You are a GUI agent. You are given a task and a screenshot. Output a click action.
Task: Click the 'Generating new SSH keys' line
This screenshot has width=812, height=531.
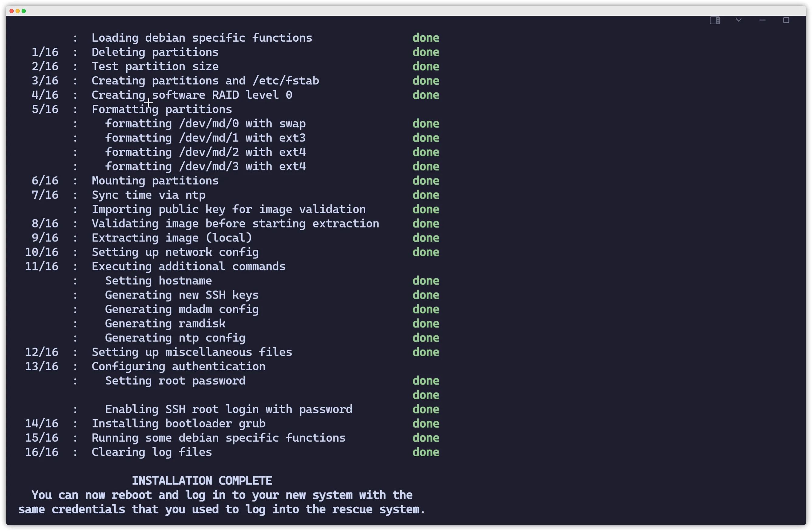[182, 295]
